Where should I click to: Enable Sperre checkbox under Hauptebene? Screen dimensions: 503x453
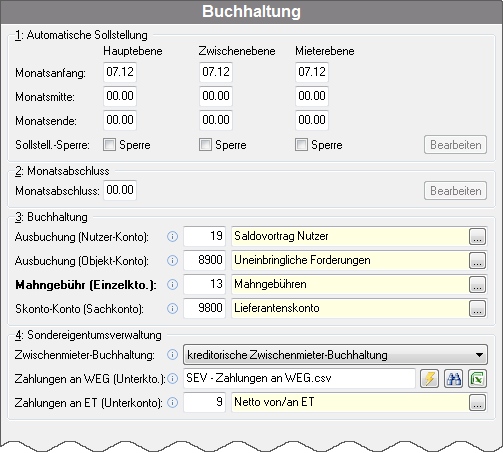click(109, 145)
